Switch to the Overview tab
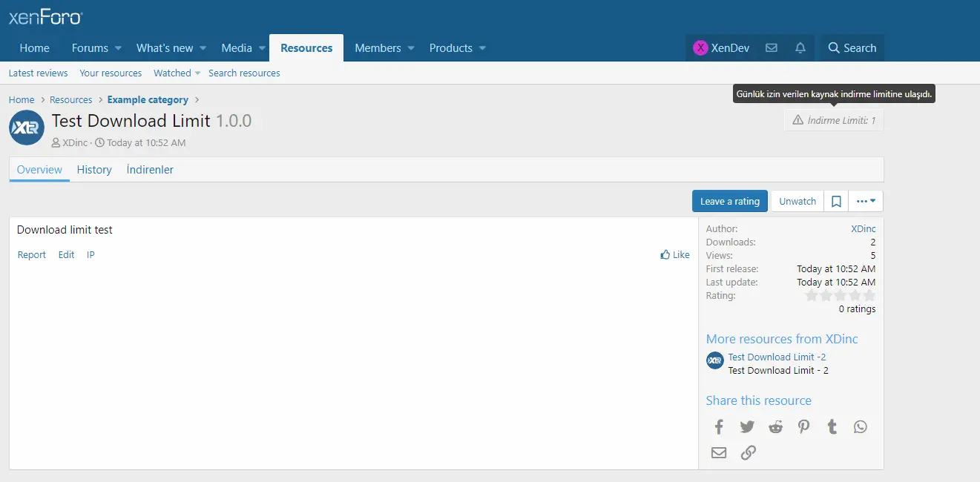The height and width of the screenshot is (482, 980). click(x=39, y=170)
